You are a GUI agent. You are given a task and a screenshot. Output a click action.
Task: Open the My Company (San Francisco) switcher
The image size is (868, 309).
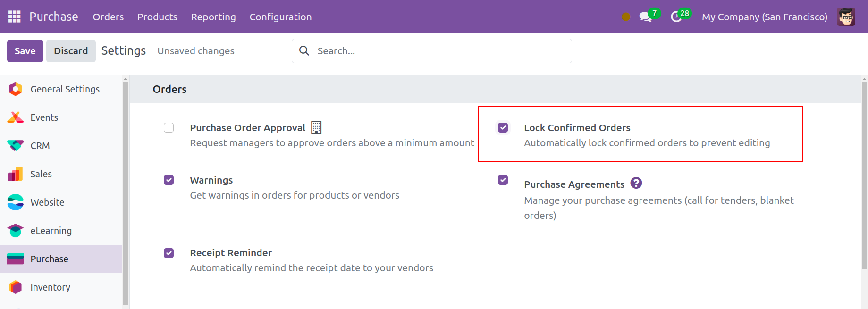(764, 17)
